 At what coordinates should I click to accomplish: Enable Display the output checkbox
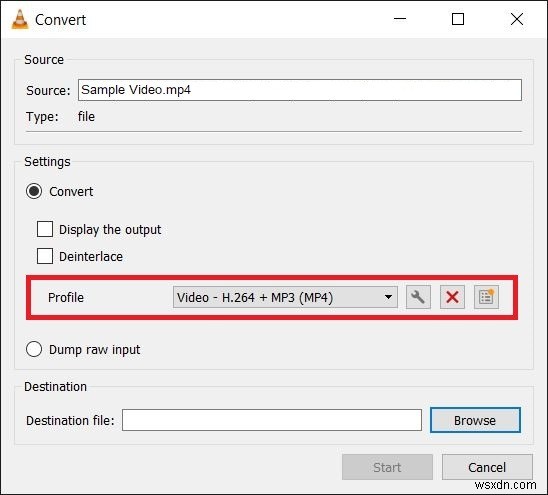(45, 229)
